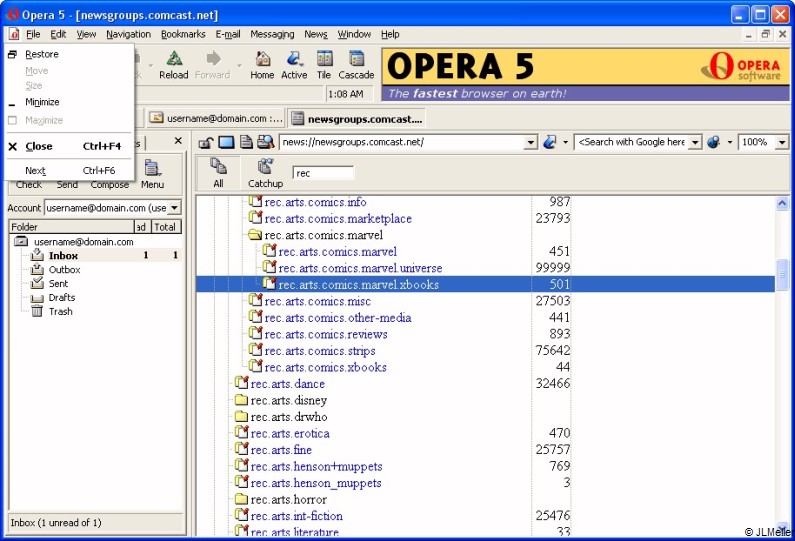Click the blue screen icon beside padlock
795x541 pixels.
(x=226, y=142)
